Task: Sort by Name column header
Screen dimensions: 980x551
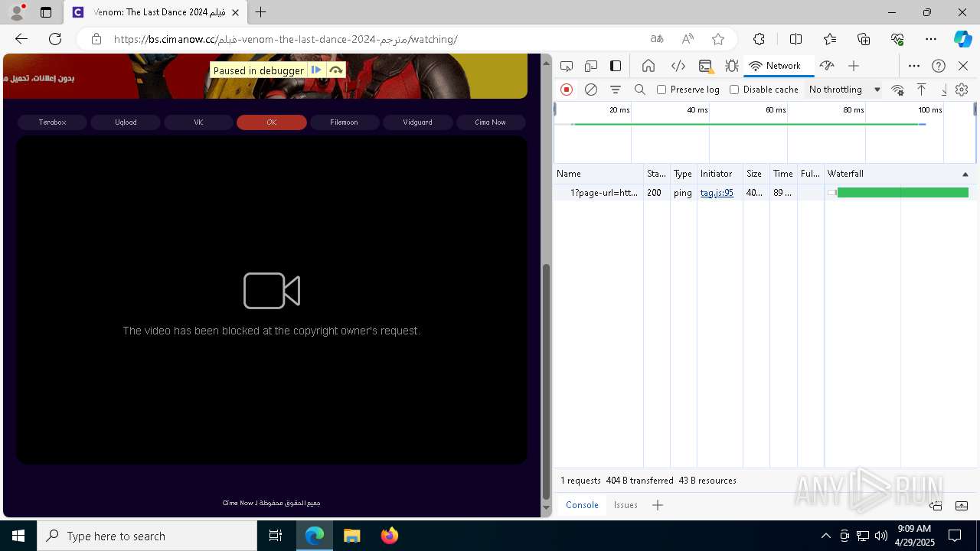Action: pyautogui.click(x=599, y=174)
